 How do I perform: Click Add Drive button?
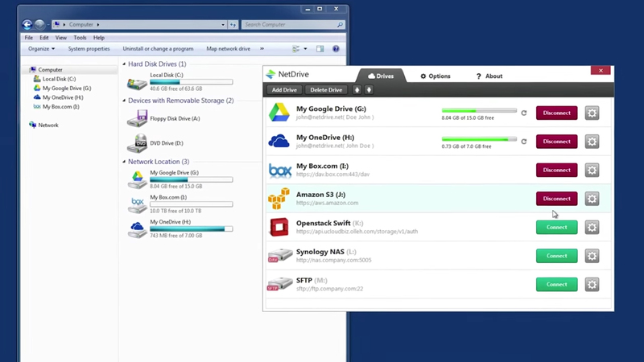click(284, 90)
